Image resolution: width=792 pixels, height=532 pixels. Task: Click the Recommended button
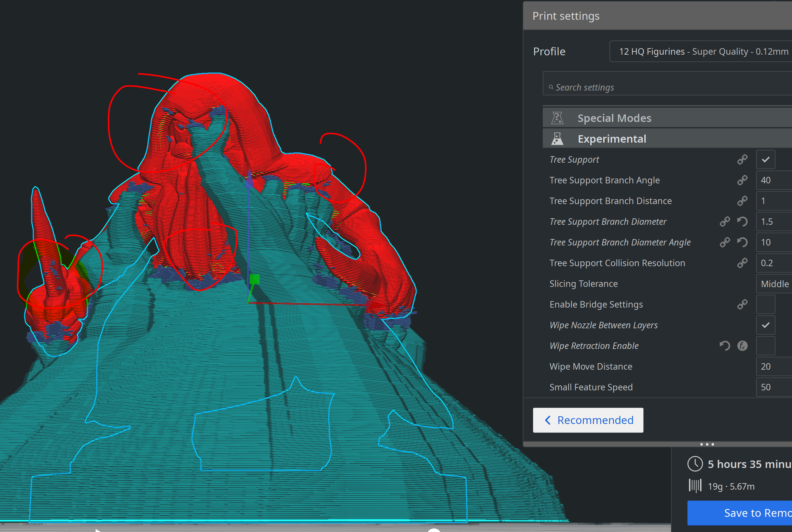pos(588,420)
